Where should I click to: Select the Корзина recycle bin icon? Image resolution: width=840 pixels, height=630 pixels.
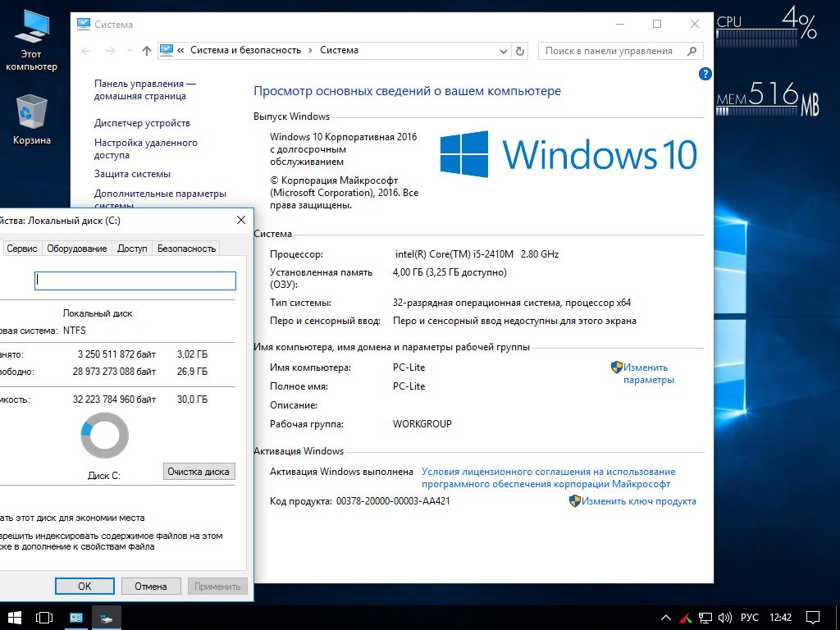tap(31, 120)
